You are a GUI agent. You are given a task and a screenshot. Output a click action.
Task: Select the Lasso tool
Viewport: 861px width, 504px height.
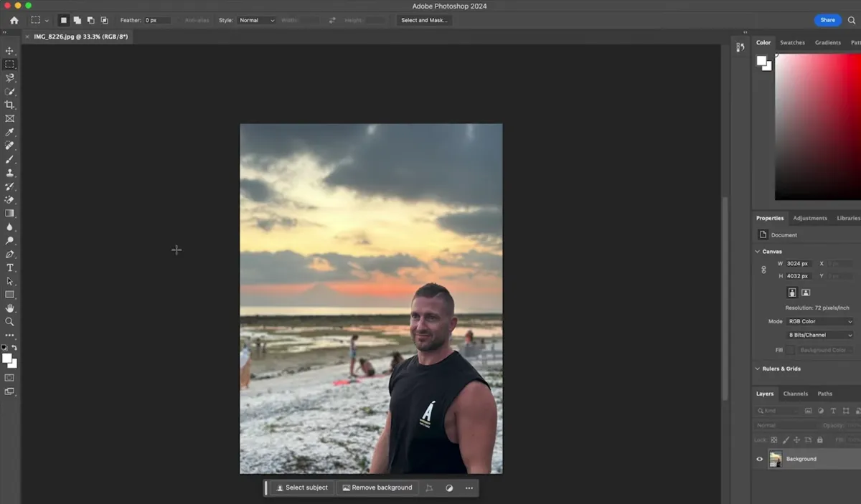click(x=10, y=77)
